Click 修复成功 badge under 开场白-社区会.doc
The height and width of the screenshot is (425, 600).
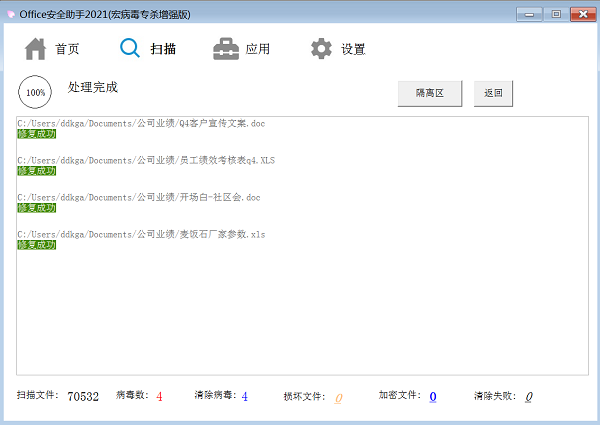37,208
